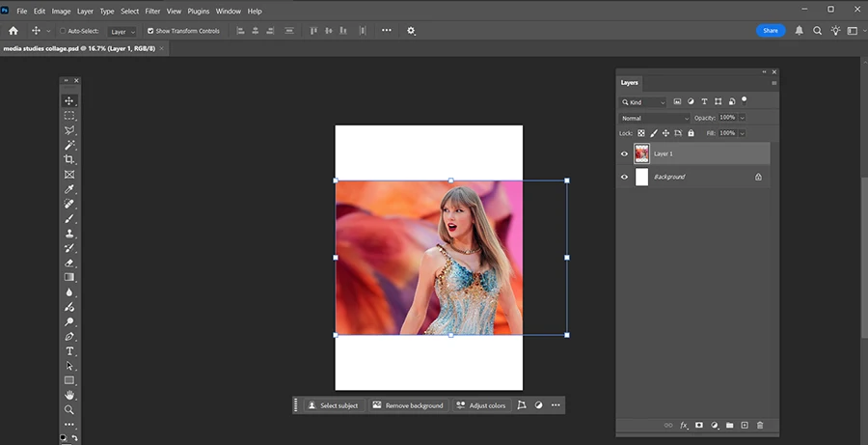Viewport: 868px width, 445px height.
Task: Open the Image menu
Action: (x=61, y=11)
